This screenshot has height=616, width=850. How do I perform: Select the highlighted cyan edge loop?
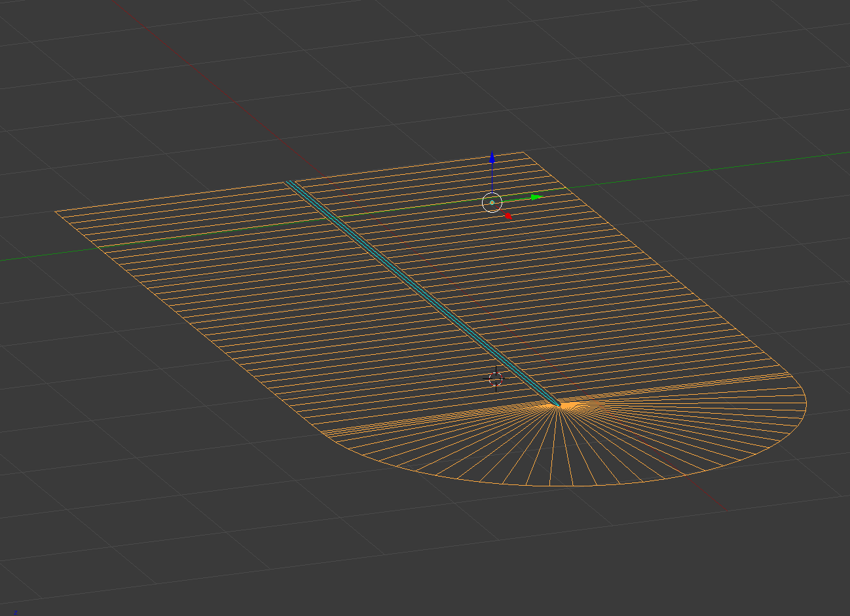tap(424, 293)
